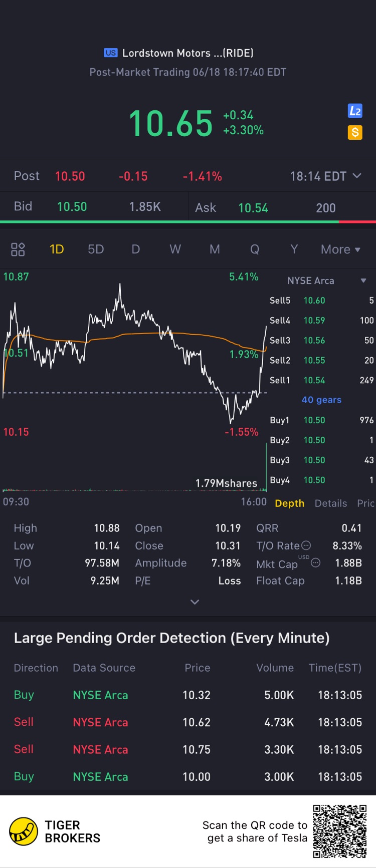Tap the info icon next to T/O Rate
Screen dimensions: 376x868
pos(306,545)
